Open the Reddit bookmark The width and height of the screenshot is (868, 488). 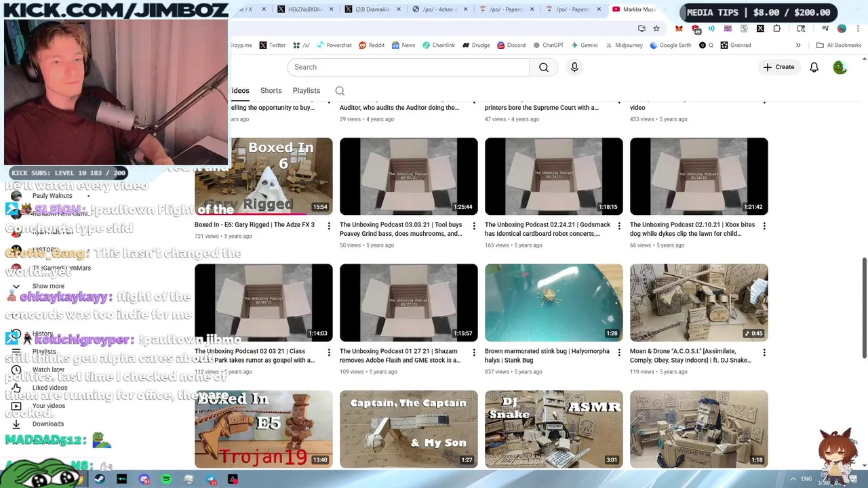pyautogui.click(x=372, y=45)
